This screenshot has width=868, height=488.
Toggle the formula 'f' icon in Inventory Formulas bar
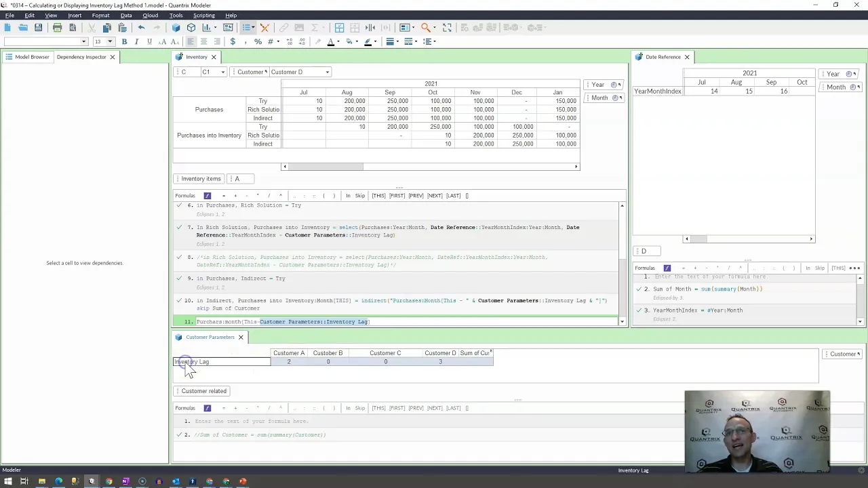point(208,196)
